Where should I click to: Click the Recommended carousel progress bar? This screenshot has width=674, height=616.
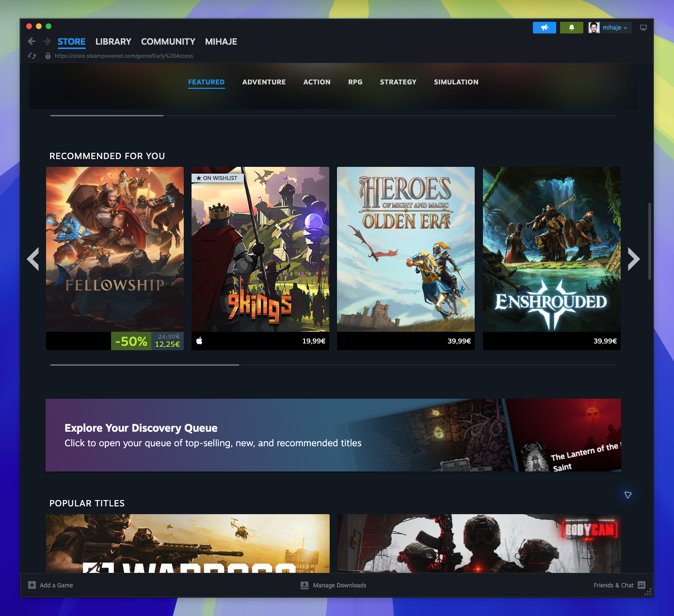pyautogui.click(x=333, y=365)
